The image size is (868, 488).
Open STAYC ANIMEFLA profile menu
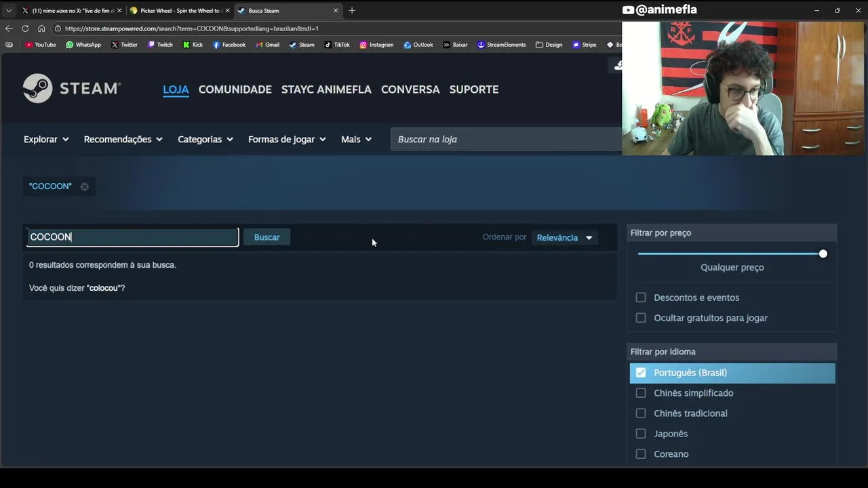click(326, 89)
